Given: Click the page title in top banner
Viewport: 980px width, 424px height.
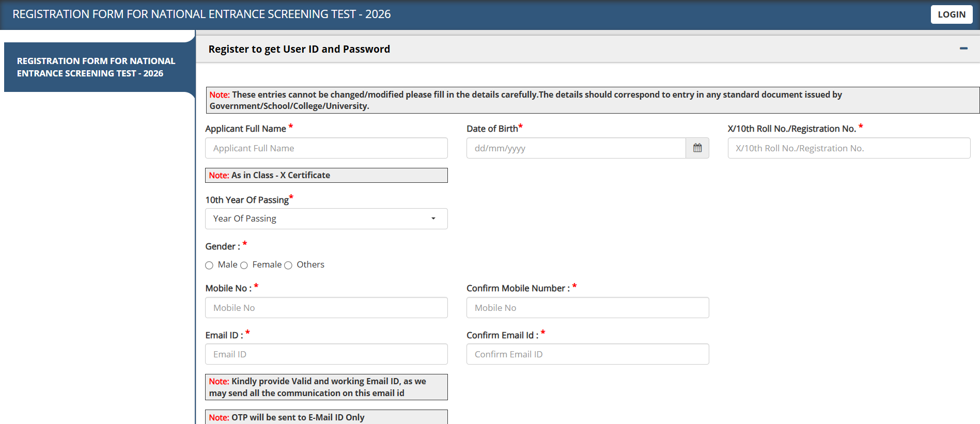Looking at the screenshot, I should (201, 14).
